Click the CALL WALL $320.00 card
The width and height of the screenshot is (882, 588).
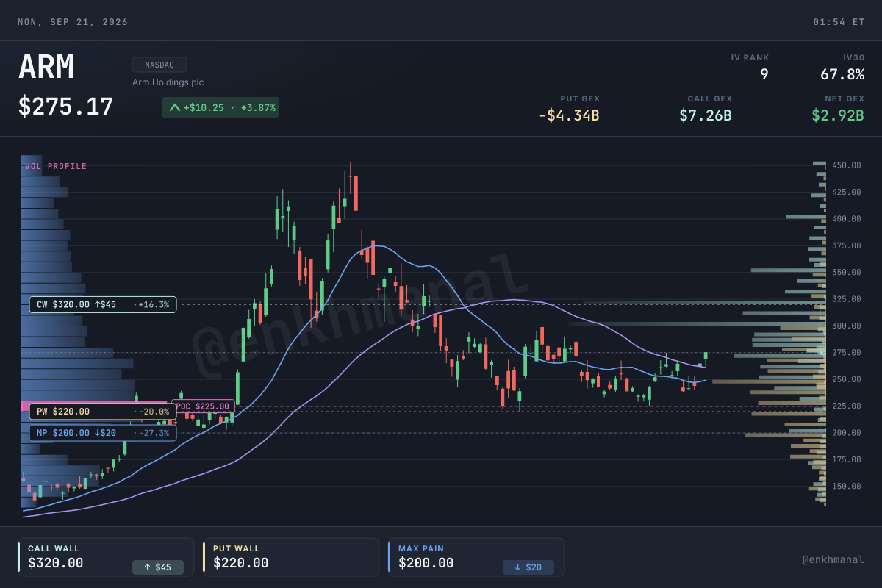pos(106,557)
